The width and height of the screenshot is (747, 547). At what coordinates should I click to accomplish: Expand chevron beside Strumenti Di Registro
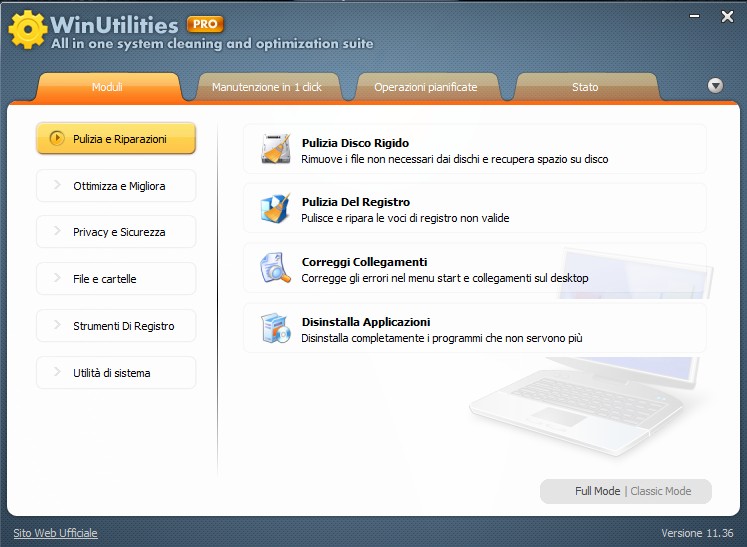(57, 325)
